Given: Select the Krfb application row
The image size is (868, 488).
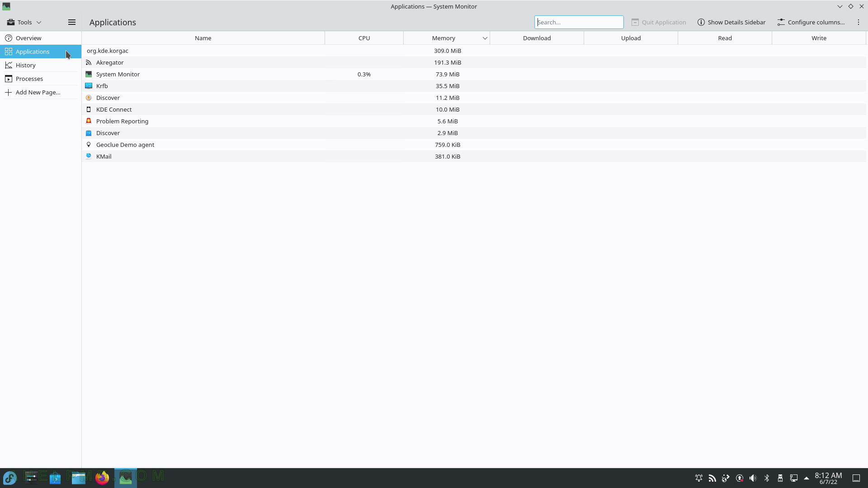Looking at the screenshot, I should [474, 86].
